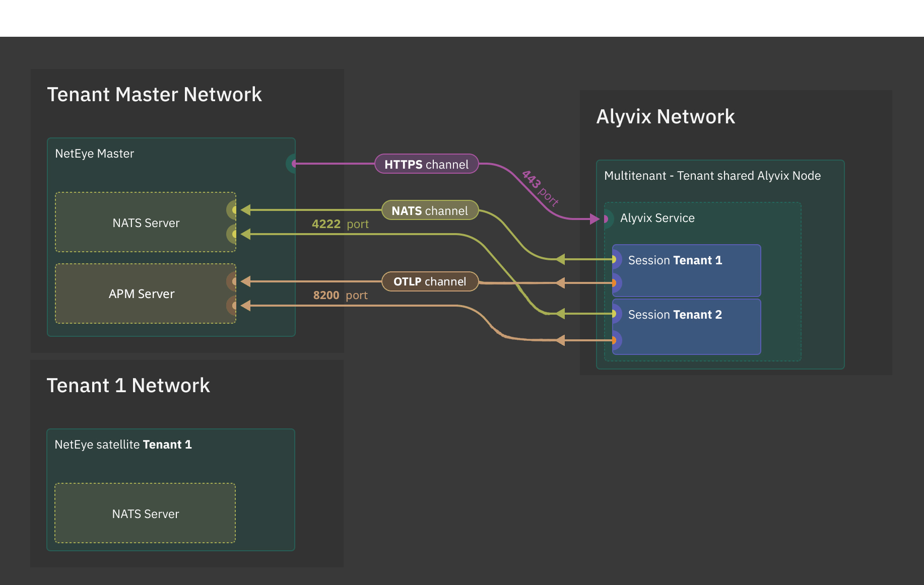Click the Alyvix Service connection node icon

tap(606, 220)
